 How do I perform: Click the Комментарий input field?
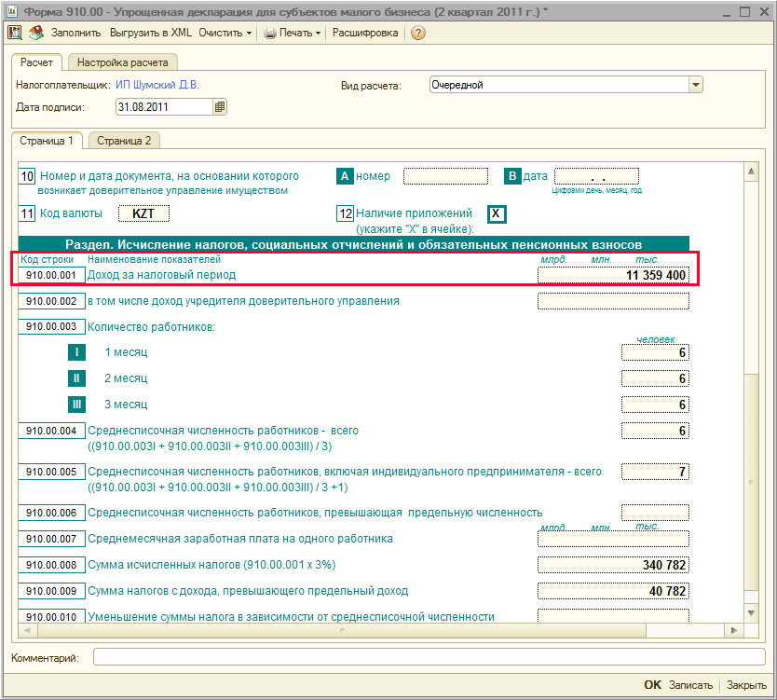429,658
